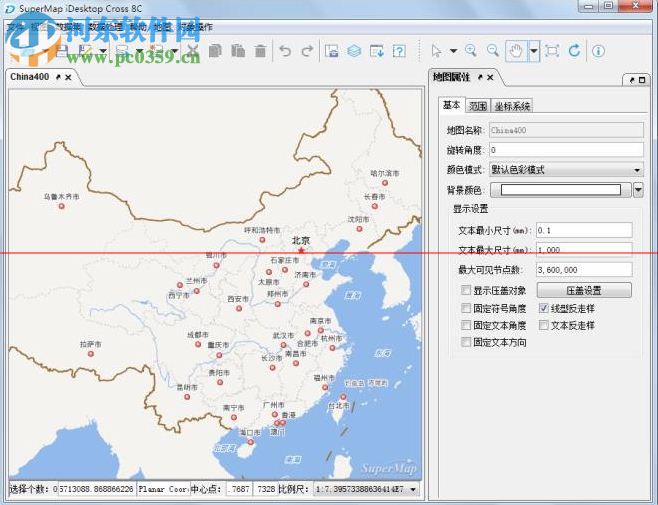Select the 地图属性 panel tab
This screenshot has height=505, width=658.
[452, 77]
